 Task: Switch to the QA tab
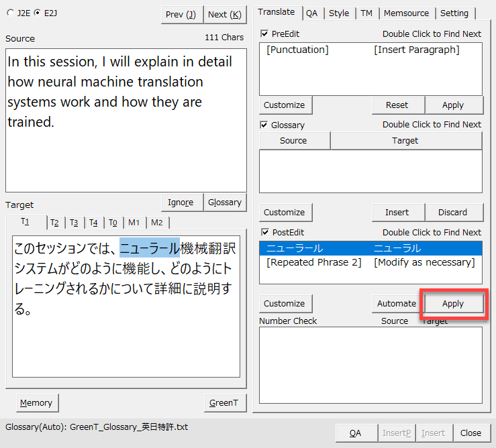311,13
